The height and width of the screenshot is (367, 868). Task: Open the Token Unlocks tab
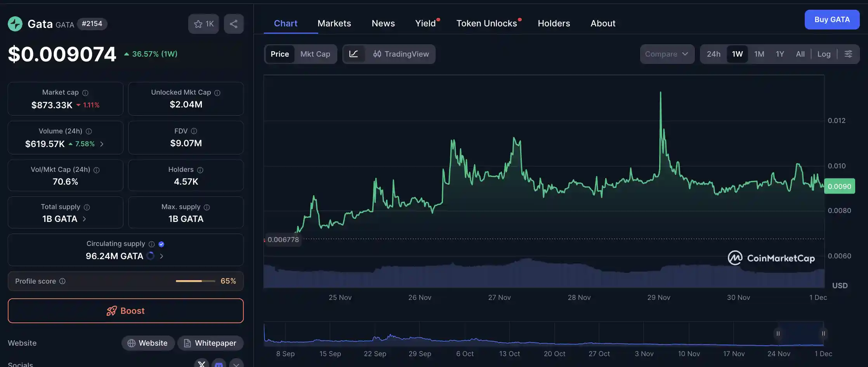[486, 23]
